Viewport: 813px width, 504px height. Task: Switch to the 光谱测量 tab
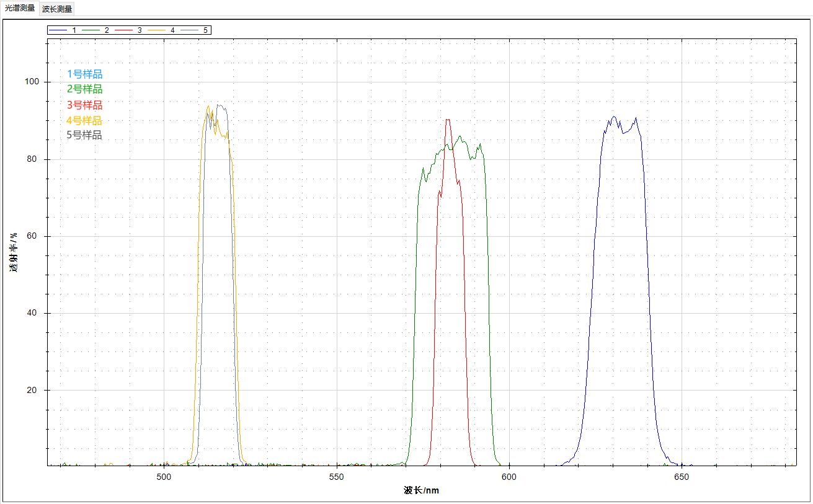[x=20, y=8]
